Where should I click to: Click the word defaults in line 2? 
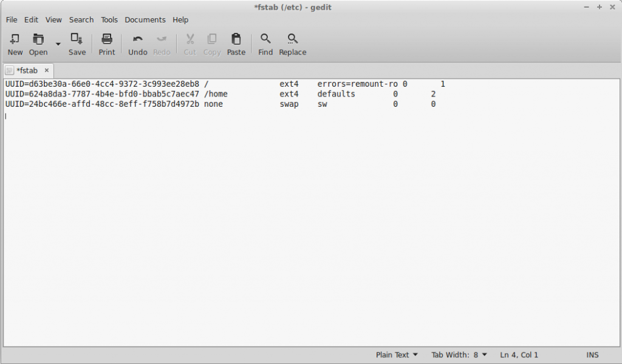coord(336,94)
